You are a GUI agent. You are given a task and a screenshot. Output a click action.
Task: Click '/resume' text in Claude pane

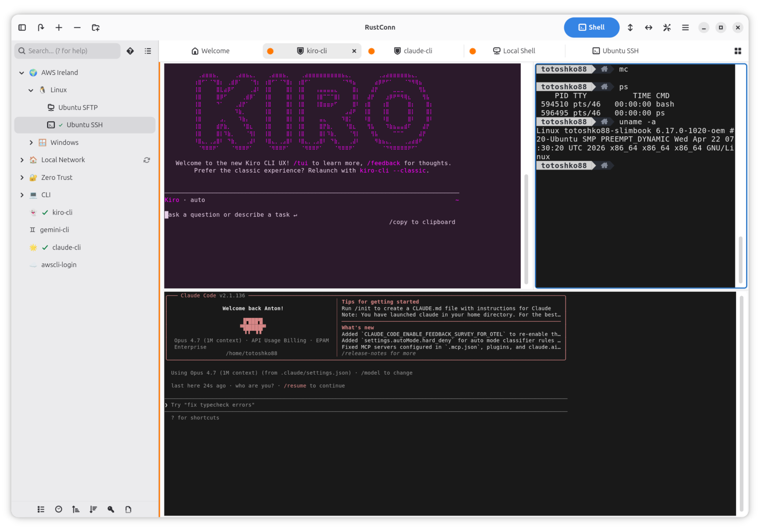click(x=295, y=386)
